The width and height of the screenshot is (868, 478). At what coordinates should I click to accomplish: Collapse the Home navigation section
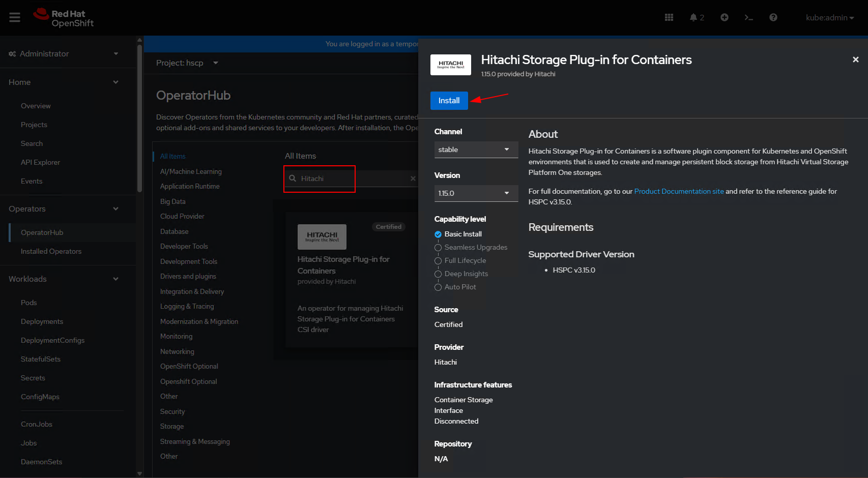[64, 82]
